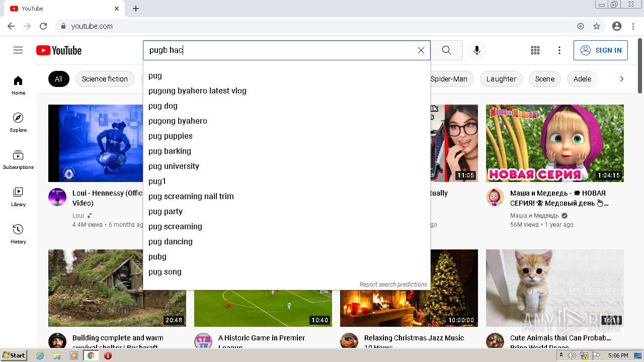Open History in sidebar
The height and width of the screenshot is (362, 644).
18,234
